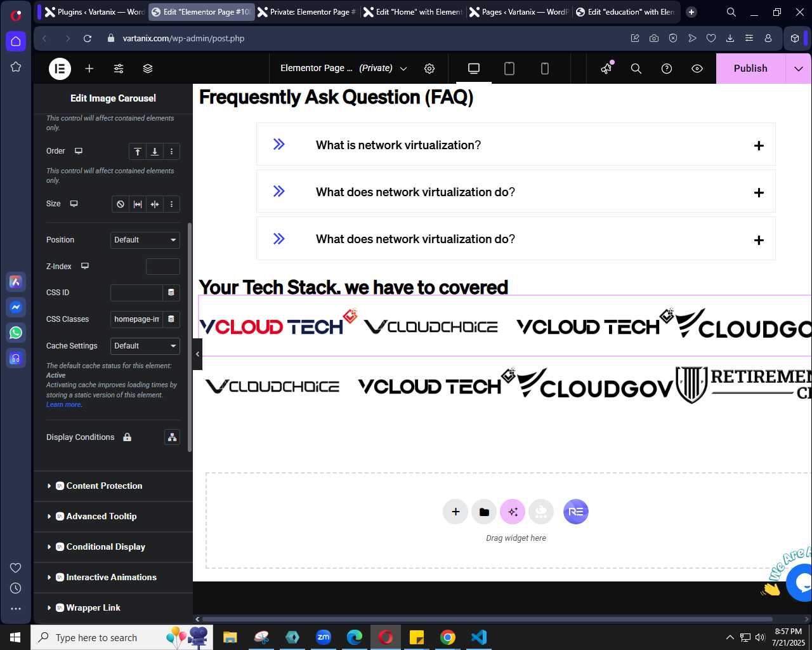The height and width of the screenshot is (650, 812).
Task: Open the responsive device icon beside Order
Action: point(79,151)
